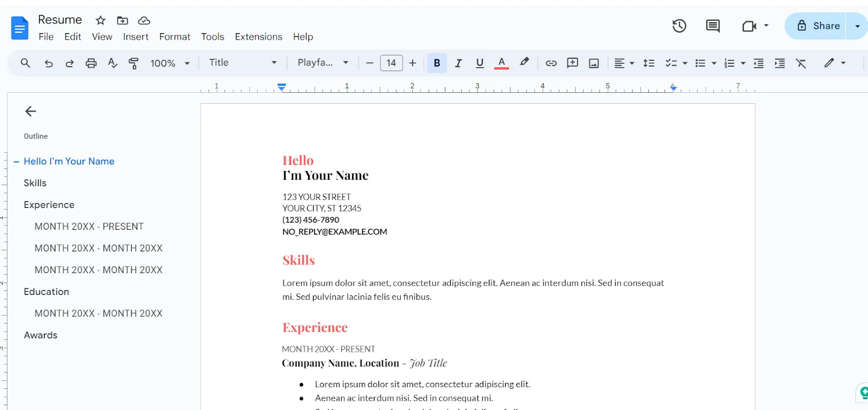Viewport: 868px width, 410px height.
Task: Expand the checklist options arrow
Action: tap(685, 63)
